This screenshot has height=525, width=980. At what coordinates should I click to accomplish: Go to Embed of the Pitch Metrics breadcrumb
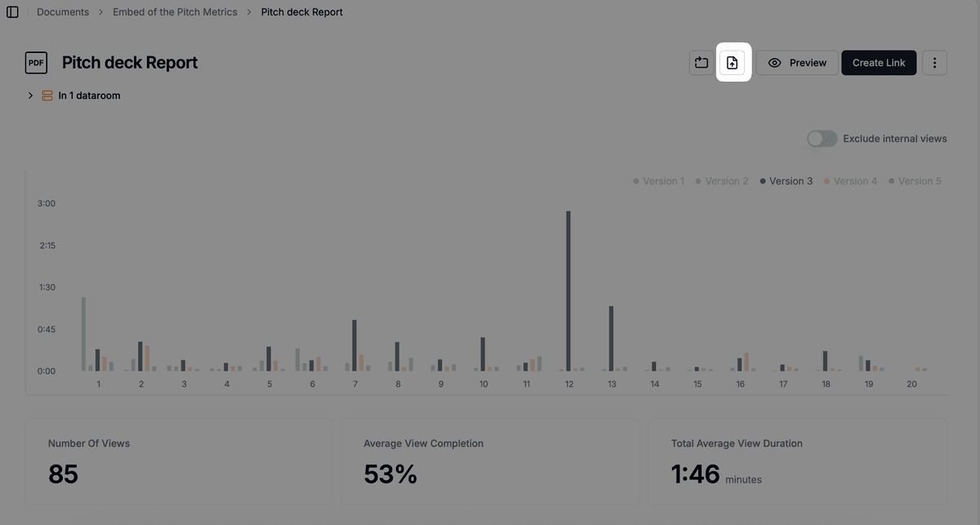[x=175, y=12]
